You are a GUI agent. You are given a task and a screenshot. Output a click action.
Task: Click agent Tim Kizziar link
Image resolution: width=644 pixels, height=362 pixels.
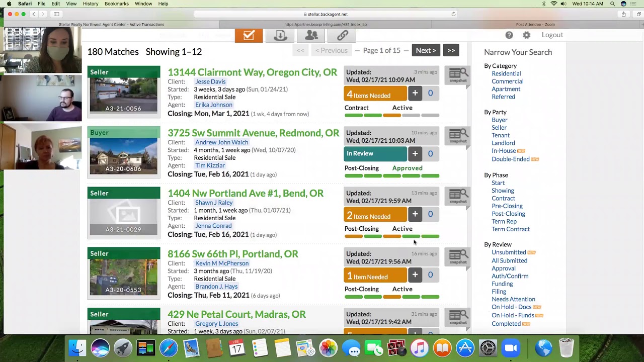210,165
